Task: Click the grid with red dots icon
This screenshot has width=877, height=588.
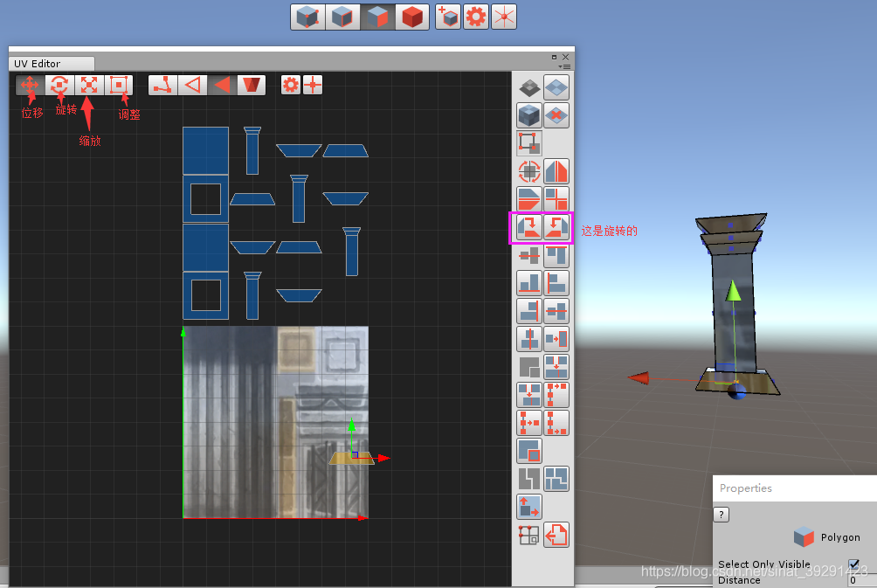Action: pos(528,536)
